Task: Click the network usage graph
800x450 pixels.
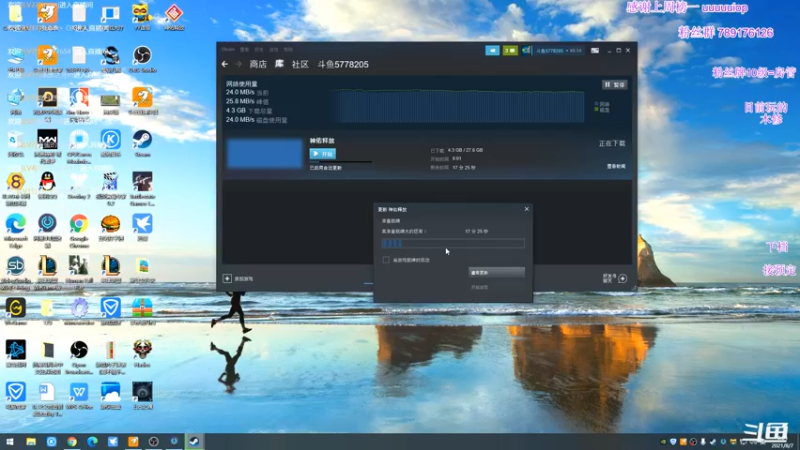Action: click(x=457, y=107)
